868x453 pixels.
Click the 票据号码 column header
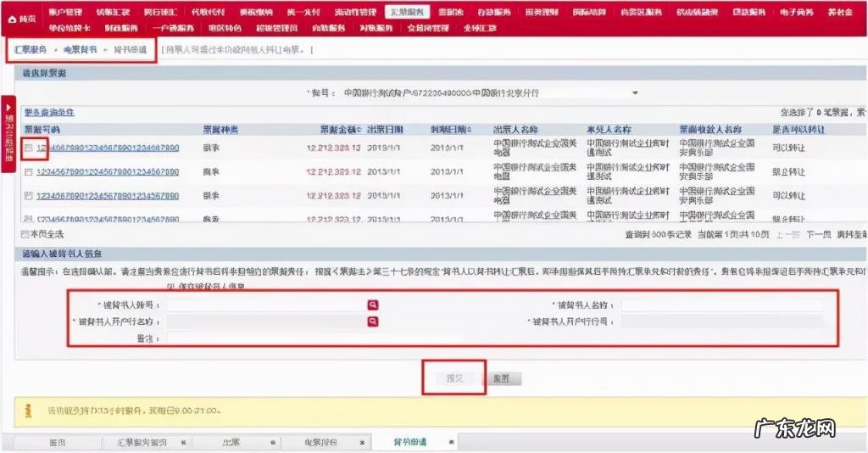click(42, 130)
